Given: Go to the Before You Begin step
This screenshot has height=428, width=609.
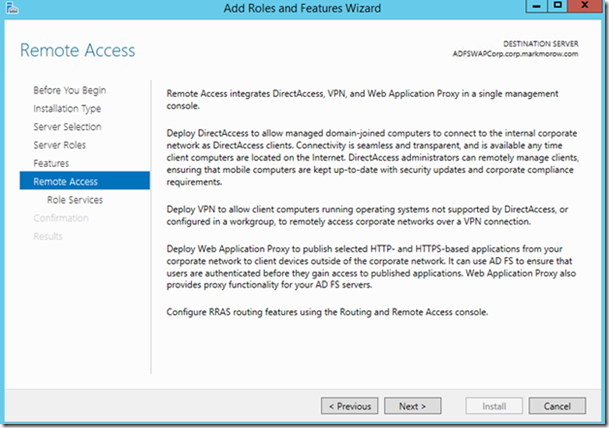Looking at the screenshot, I should click(70, 90).
